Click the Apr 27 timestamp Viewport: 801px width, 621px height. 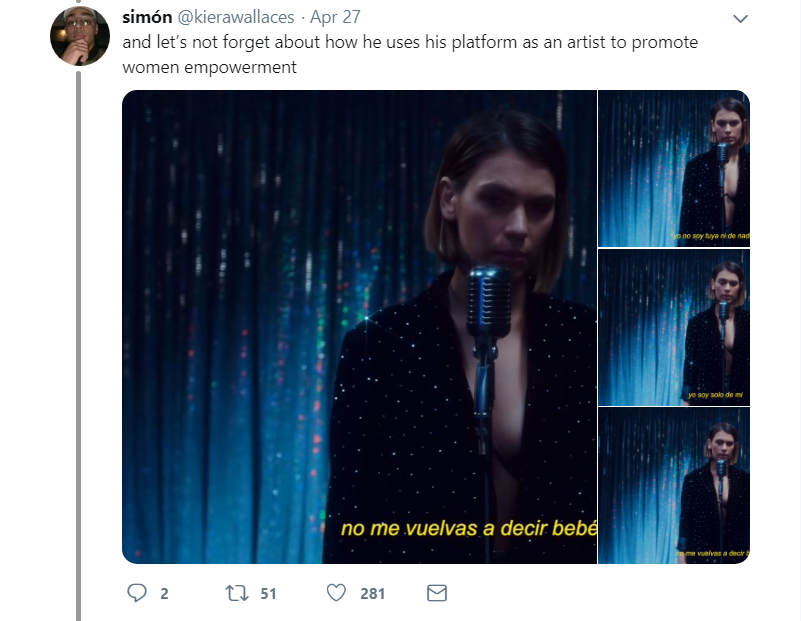click(x=335, y=18)
